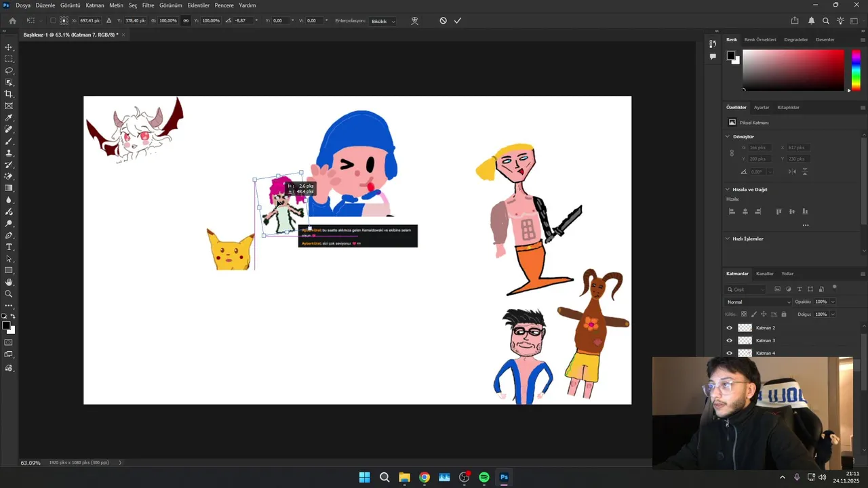Align left edges button
This screenshot has height=488, width=868.
click(732, 211)
